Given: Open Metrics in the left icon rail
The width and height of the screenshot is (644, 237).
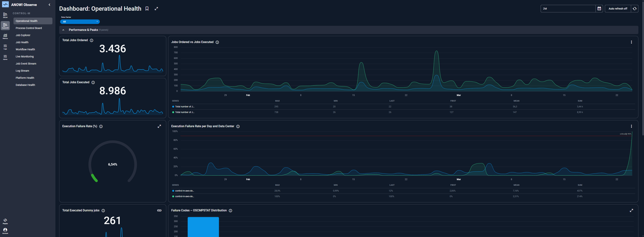Looking at the screenshot, I should [x=5, y=36].
